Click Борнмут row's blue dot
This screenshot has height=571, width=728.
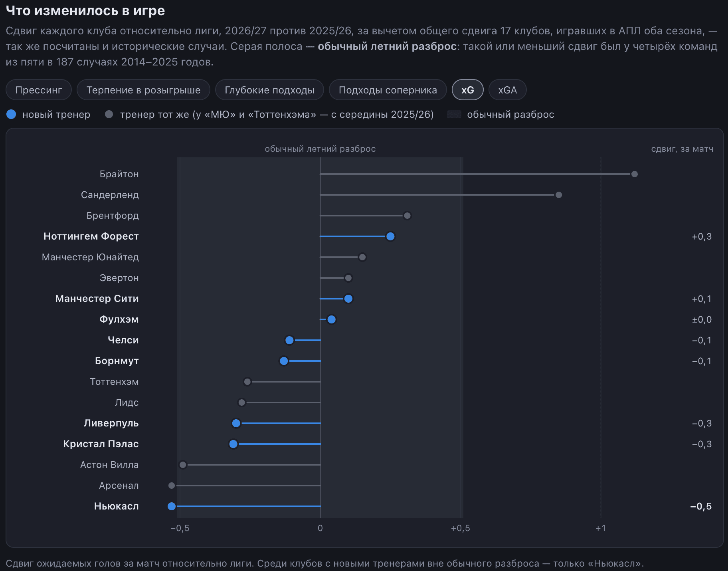[284, 361]
